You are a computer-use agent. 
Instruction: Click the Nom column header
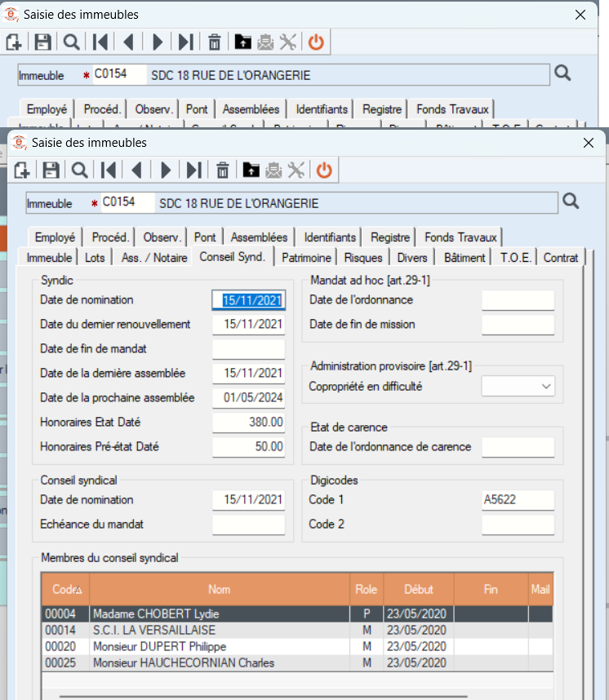220,589
